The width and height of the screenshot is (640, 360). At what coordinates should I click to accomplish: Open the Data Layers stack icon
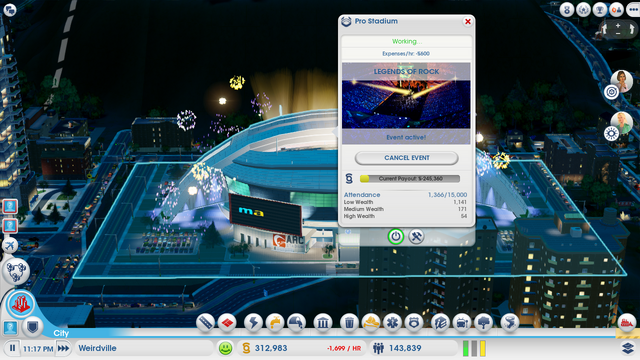coord(628,348)
